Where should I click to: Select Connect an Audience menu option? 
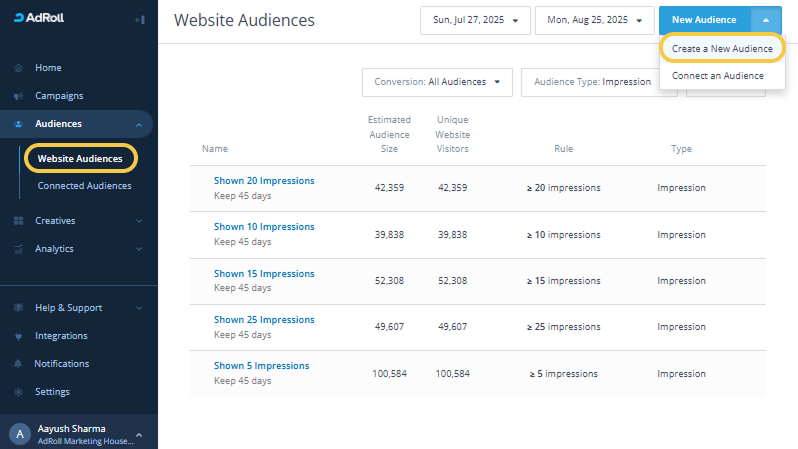click(x=717, y=76)
